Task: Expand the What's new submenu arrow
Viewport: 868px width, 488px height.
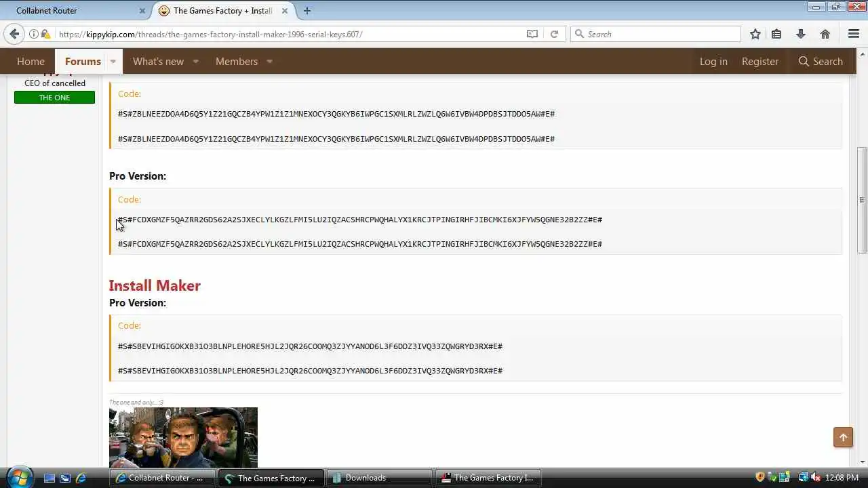Action: pyautogui.click(x=195, y=61)
